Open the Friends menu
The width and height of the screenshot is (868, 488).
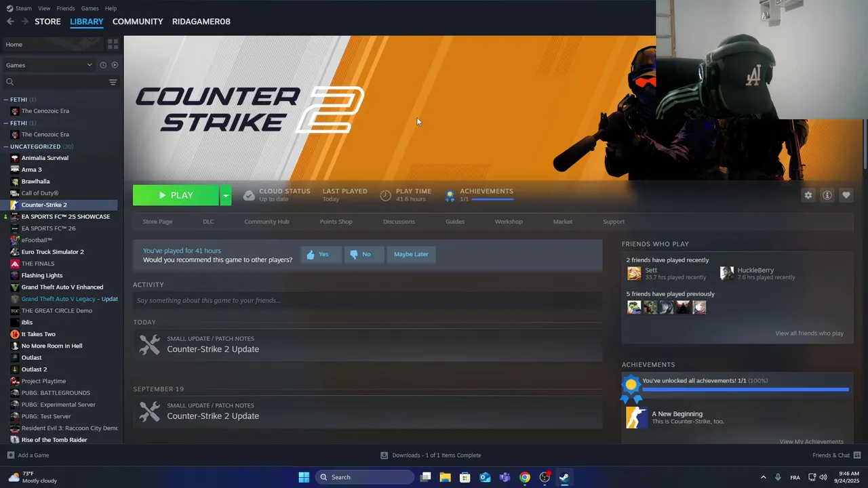click(x=66, y=8)
